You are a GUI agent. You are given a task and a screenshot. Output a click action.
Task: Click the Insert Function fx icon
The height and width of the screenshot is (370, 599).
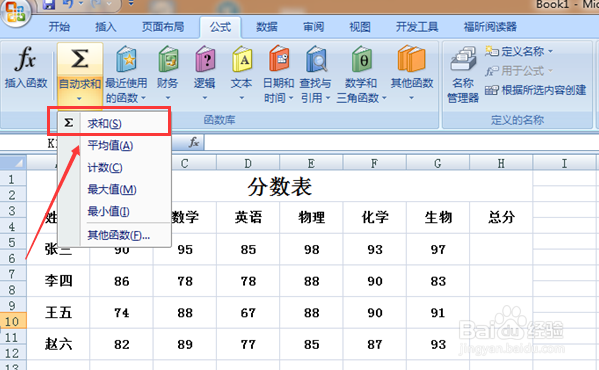point(26,59)
